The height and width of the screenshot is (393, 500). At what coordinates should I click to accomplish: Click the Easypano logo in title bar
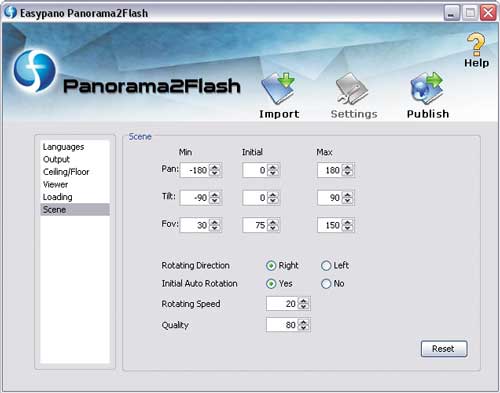pyautogui.click(x=10, y=12)
